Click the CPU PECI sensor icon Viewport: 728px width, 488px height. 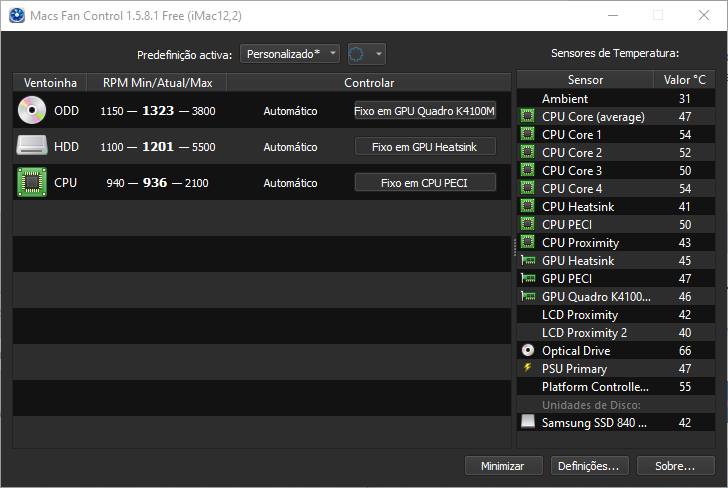pyautogui.click(x=527, y=224)
